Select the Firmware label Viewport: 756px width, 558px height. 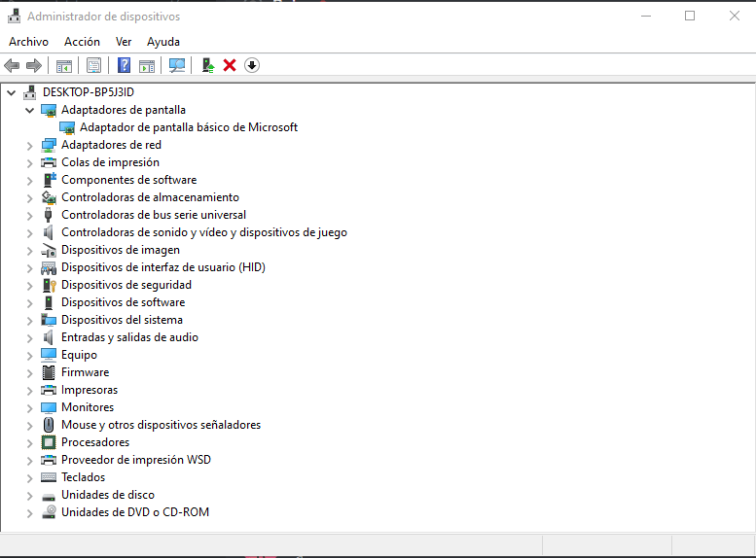(86, 372)
